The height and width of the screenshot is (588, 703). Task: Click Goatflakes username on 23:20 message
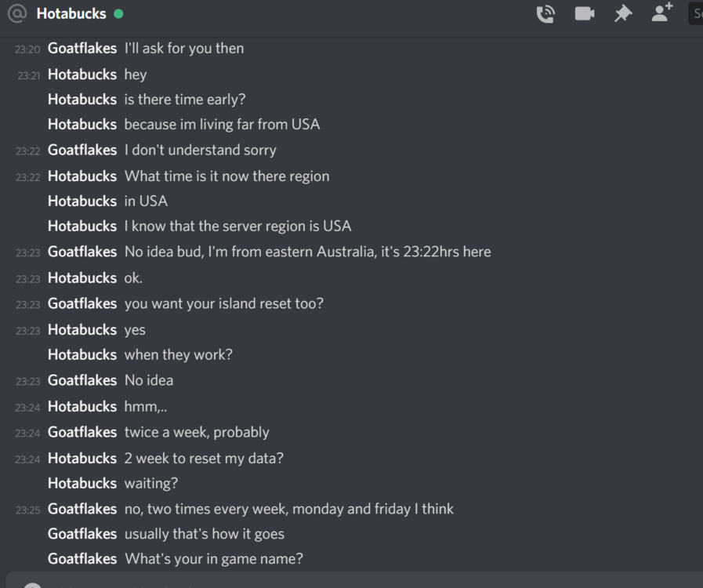click(82, 48)
